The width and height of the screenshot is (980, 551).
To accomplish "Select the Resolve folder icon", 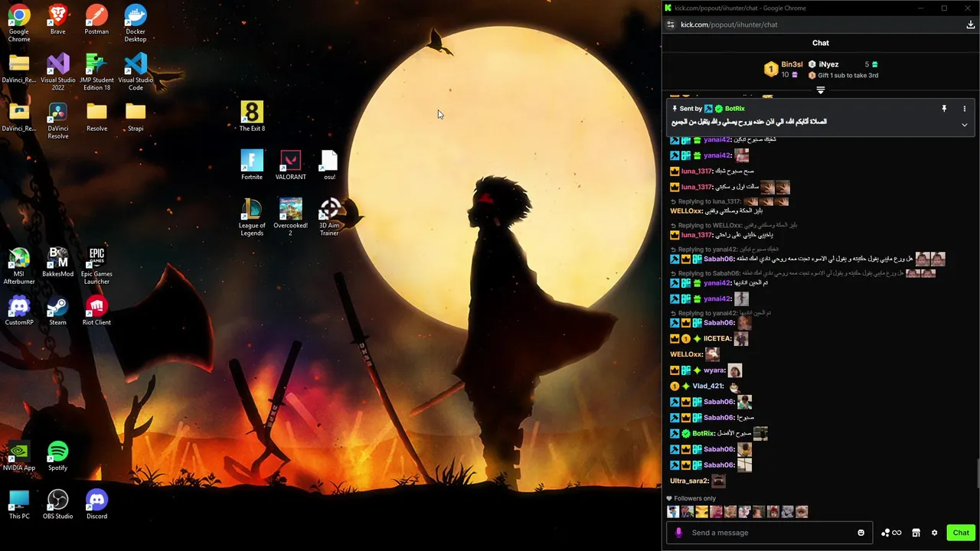I will (x=96, y=117).
